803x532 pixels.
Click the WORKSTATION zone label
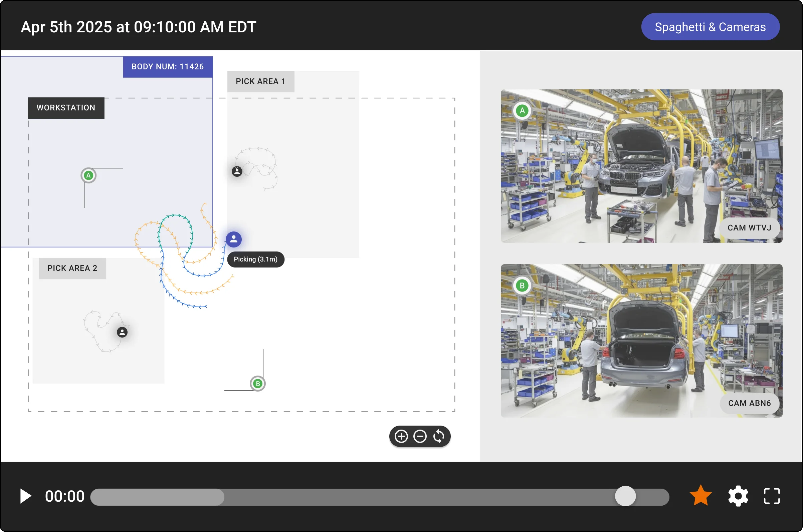[x=66, y=107]
